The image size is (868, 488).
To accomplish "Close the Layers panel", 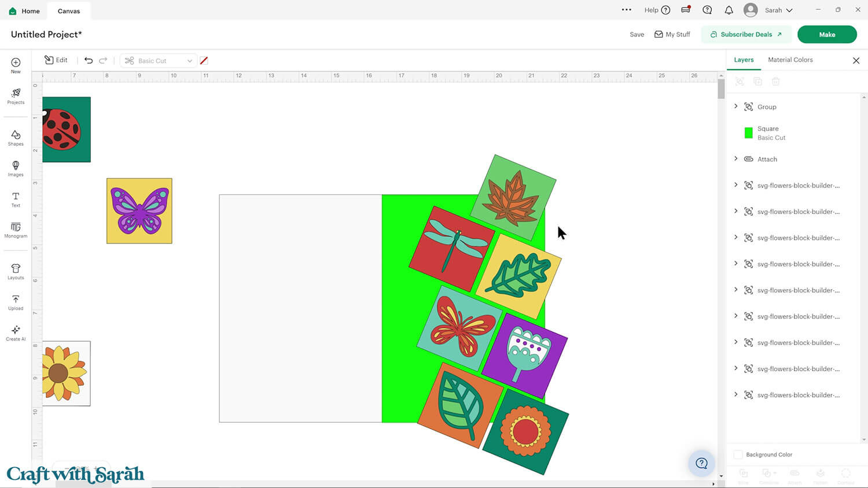I will point(856,60).
